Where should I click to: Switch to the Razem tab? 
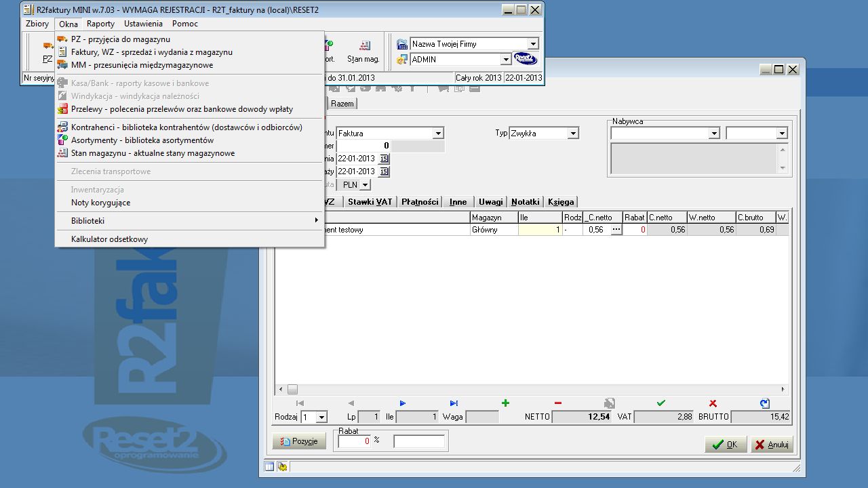pyautogui.click(x=342, y=104)
